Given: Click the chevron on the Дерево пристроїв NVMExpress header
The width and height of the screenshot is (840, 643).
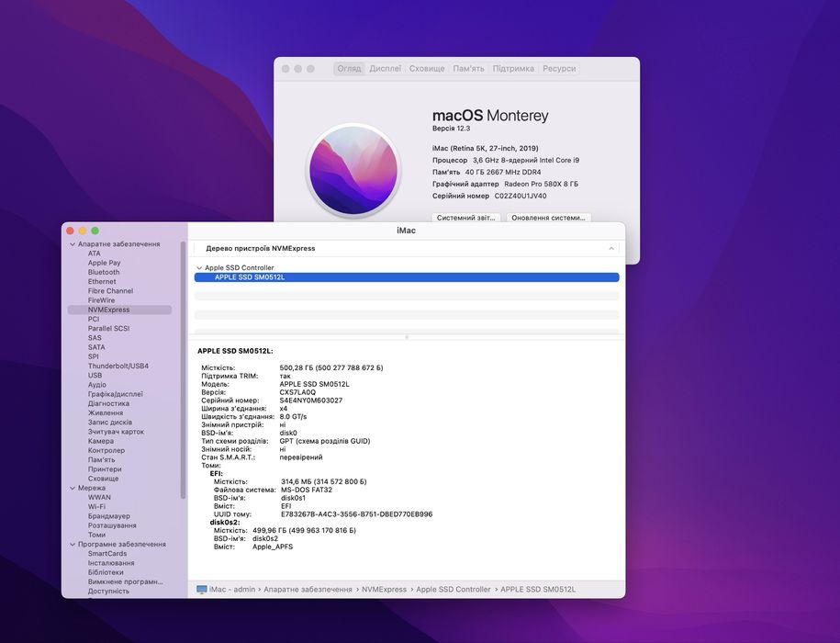Looking at the screenshot, I should point(611,248).
